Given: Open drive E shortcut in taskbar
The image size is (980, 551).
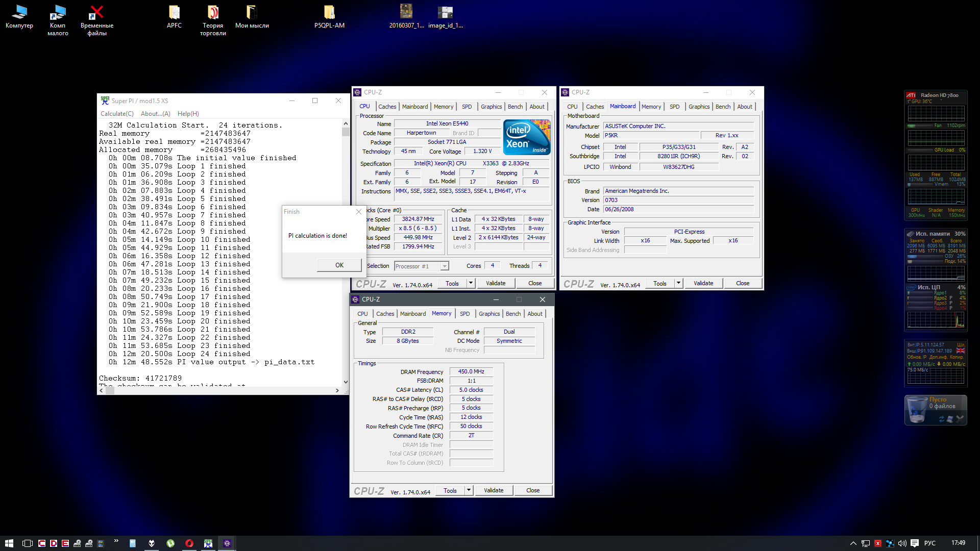Looking at the screenshot, I should pyautogui.click(x=65, y=543).
